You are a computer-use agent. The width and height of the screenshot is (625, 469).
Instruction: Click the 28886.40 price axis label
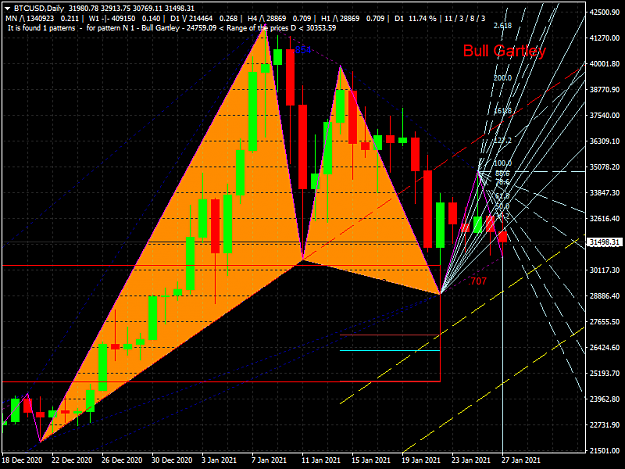(x=605, y=296)
